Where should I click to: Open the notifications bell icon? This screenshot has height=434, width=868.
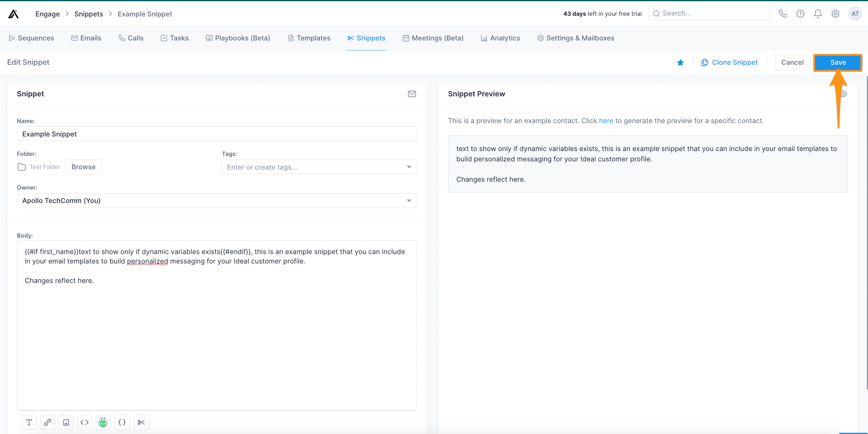[818, 13]
